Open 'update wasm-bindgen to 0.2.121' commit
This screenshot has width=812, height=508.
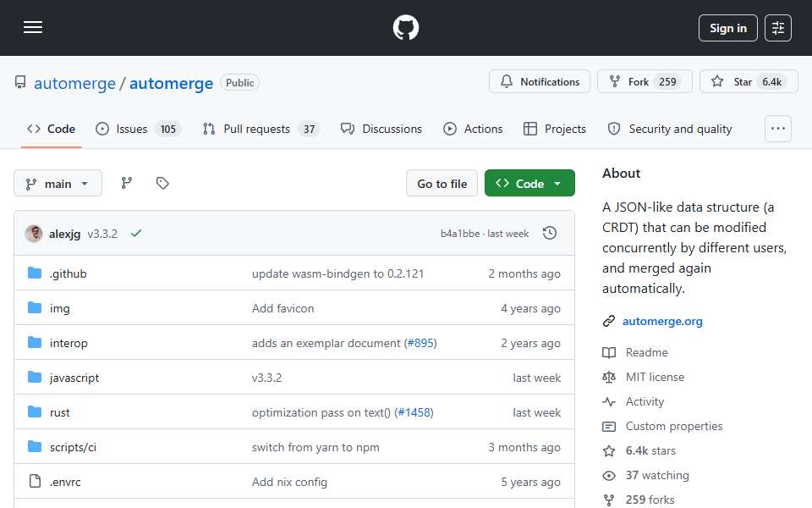coord(337,273)
